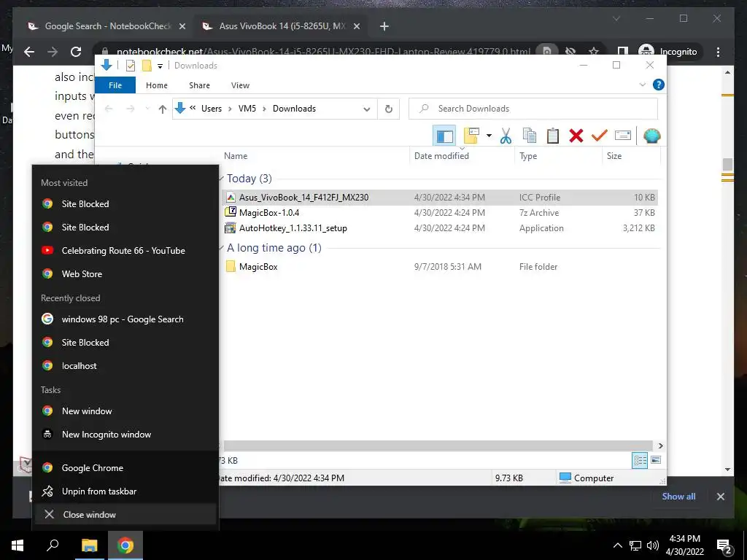Open Web Store from jump list
This screenshot has height=560, width=747.
(x=125, y=274)
